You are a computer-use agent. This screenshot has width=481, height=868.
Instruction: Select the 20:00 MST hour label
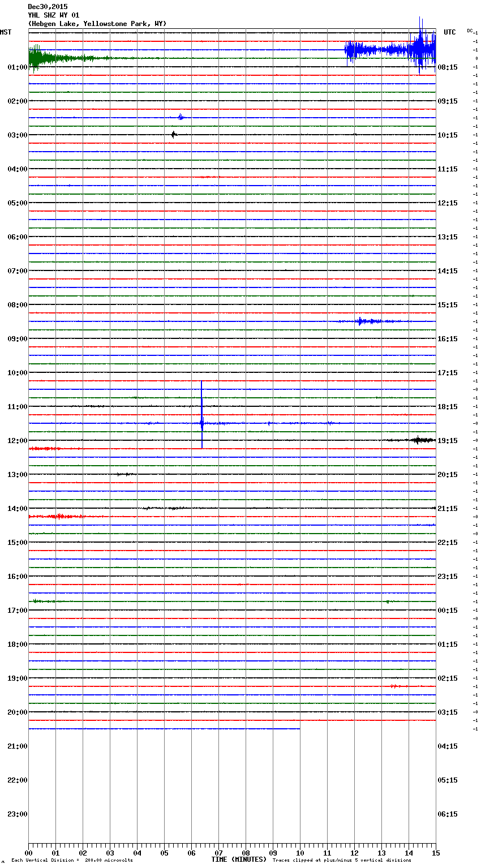click(18, 712)
